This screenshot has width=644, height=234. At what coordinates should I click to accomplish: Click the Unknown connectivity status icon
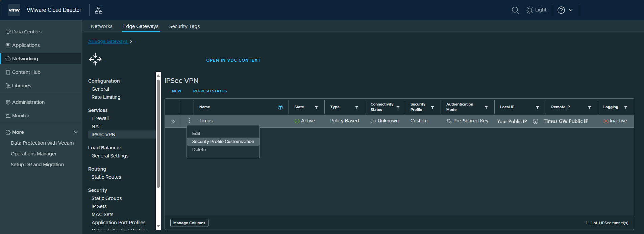click(373, 121)
